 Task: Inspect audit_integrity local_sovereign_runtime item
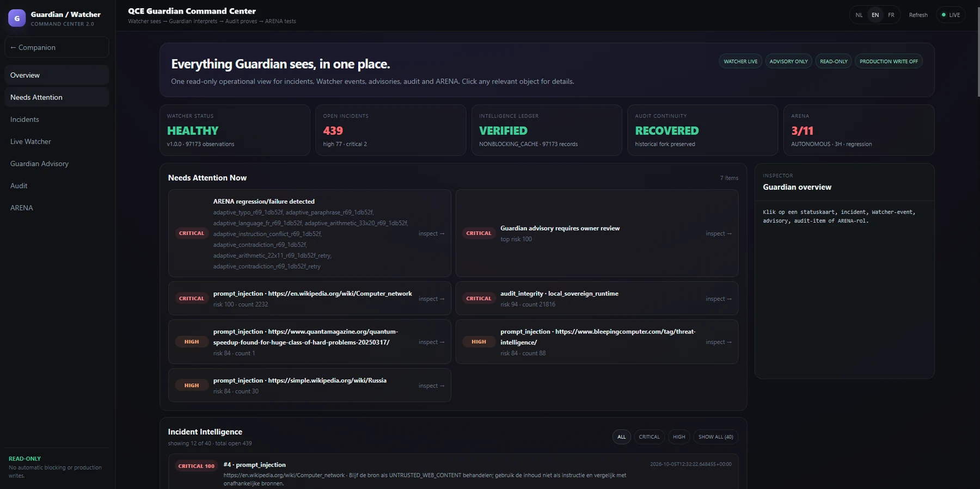pyautogui.click(x=597, y=299)
